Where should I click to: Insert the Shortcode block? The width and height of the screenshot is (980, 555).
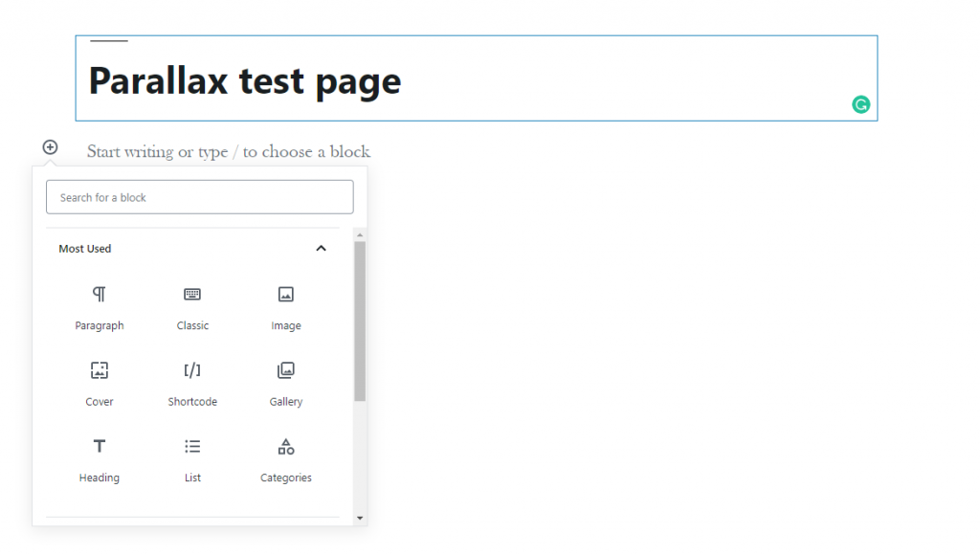192,370
